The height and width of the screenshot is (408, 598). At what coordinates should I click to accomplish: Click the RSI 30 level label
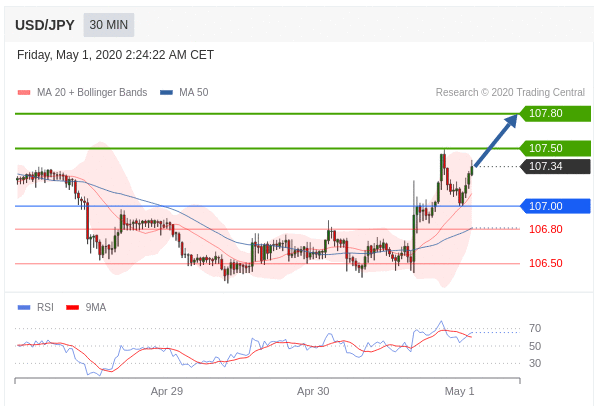point(535,363)
